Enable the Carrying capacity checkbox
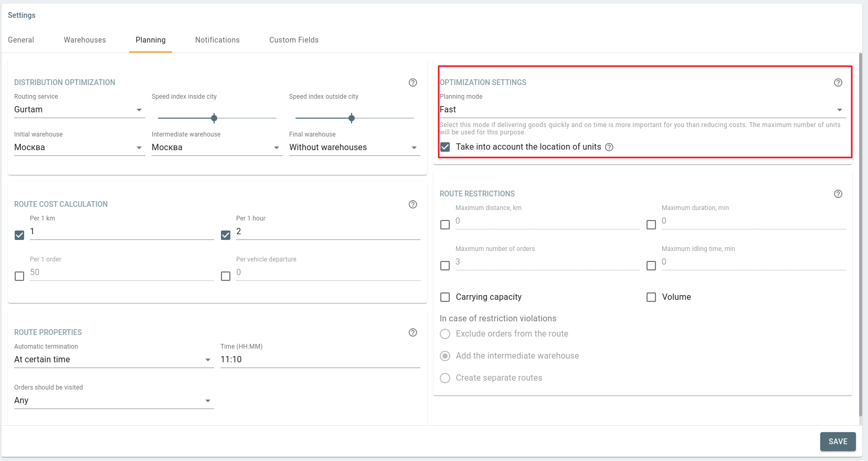 (445, 297)
